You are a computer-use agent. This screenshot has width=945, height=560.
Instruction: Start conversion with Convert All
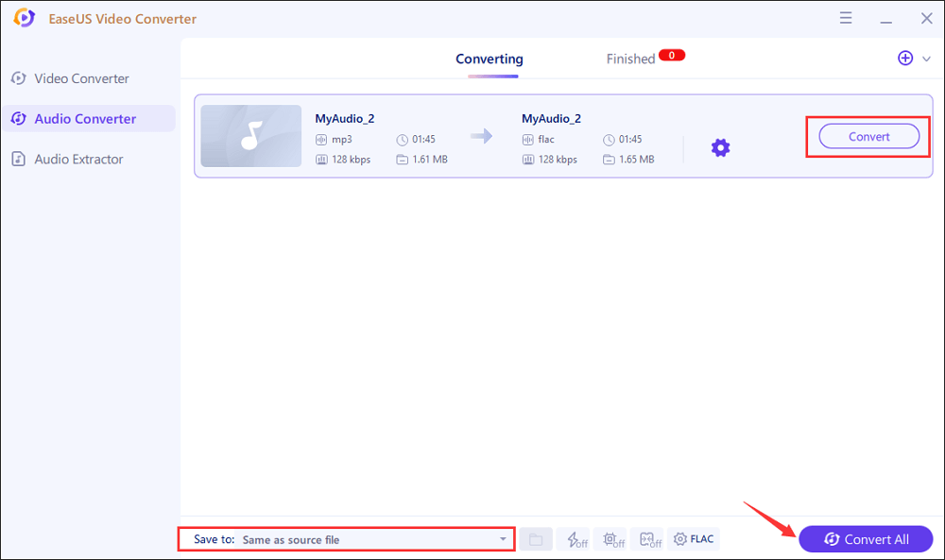tap(866, 538)
